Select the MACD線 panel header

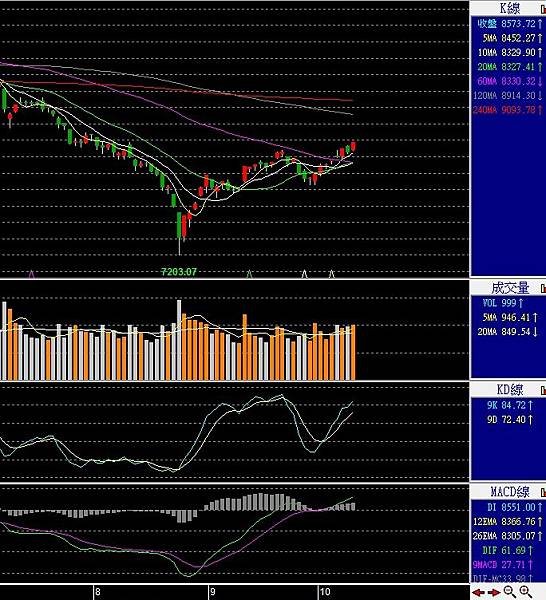pos(508,492)
